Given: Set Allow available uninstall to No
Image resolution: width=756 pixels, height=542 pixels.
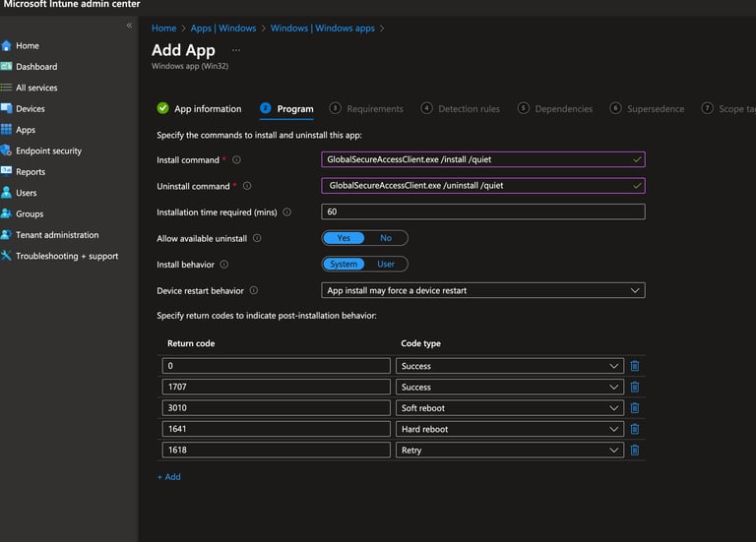Looking at the screenshot, I should [x=386, y=238].
